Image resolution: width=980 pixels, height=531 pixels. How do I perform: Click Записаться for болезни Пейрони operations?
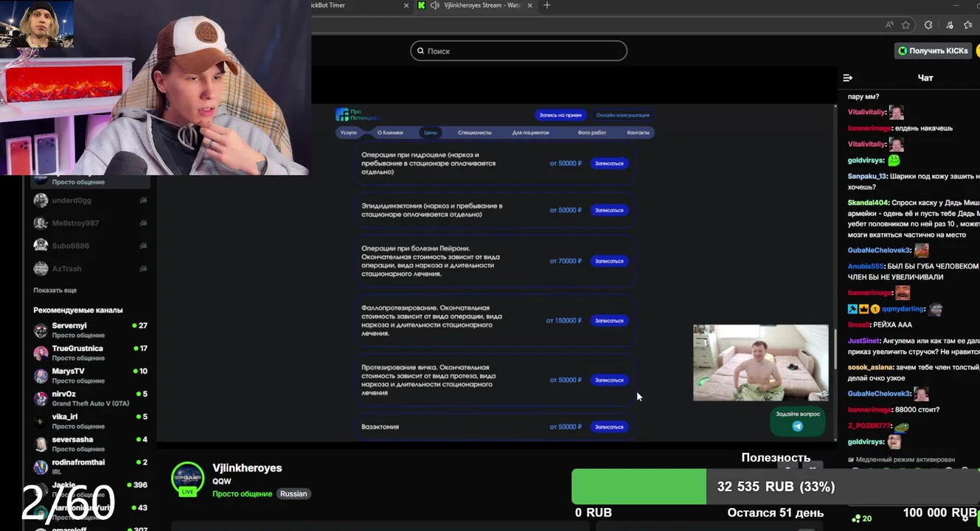[x=609, y=261]
